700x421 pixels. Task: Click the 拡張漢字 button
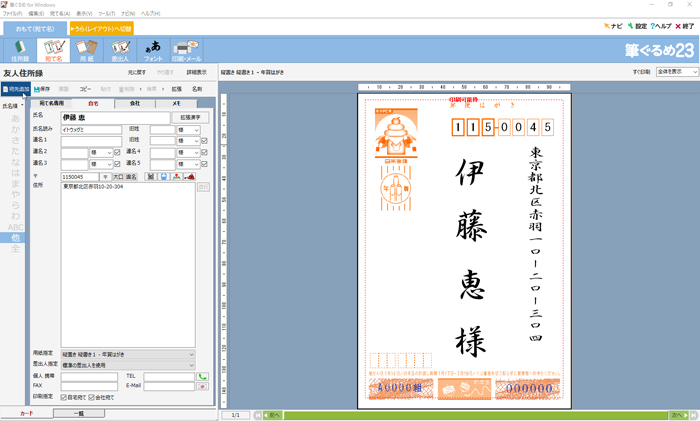(190, 117)
